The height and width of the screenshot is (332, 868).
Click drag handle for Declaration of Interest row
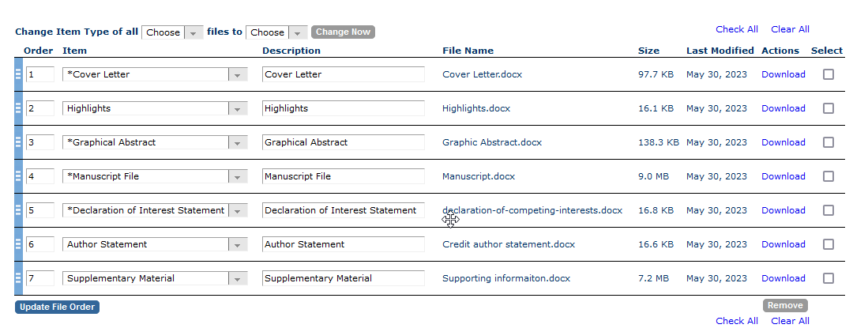coord(18,210)
